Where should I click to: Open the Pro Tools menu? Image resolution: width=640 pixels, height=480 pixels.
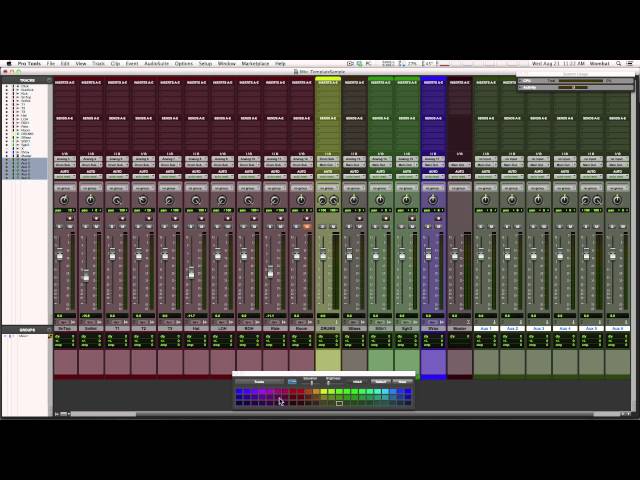[x=29, y=64]
